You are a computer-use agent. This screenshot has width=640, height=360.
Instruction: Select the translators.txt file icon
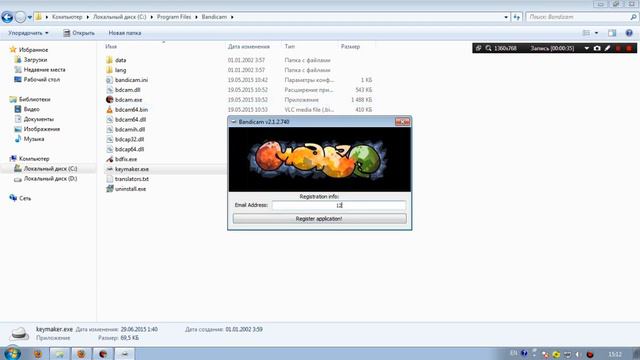pyautogui.click(x=109, y=179)
